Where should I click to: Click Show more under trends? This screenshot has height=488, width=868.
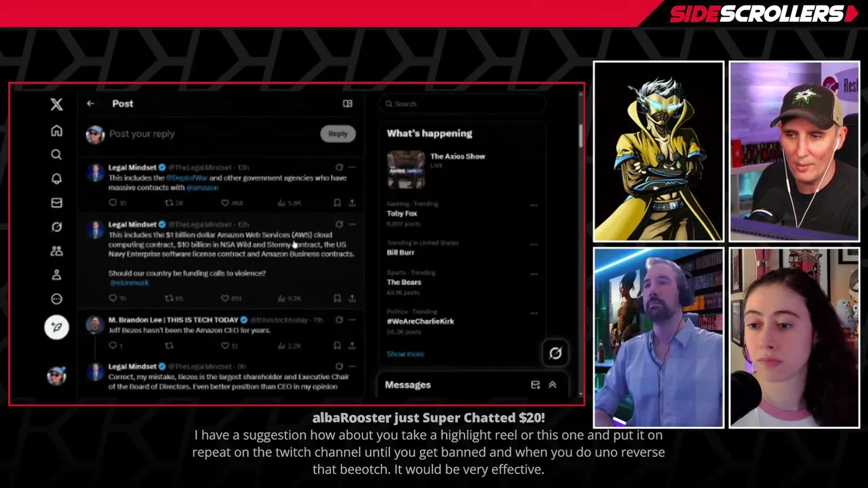point(406,354)
